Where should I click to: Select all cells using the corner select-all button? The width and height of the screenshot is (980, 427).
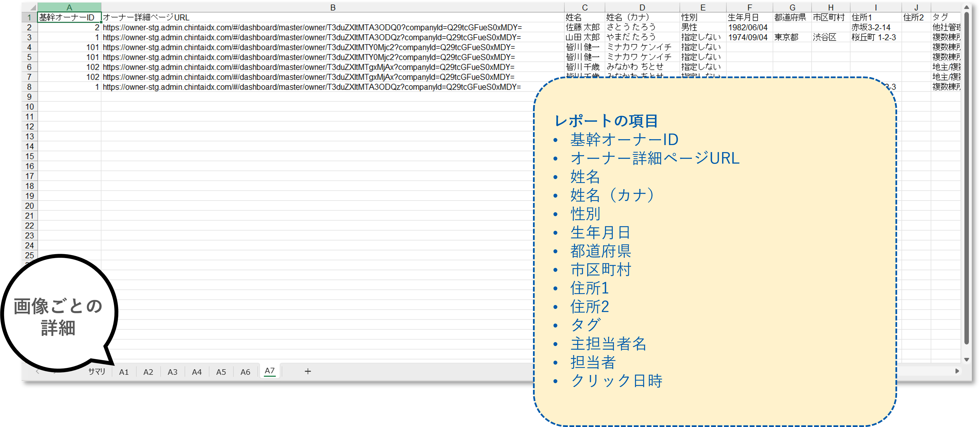coord(30,7)
